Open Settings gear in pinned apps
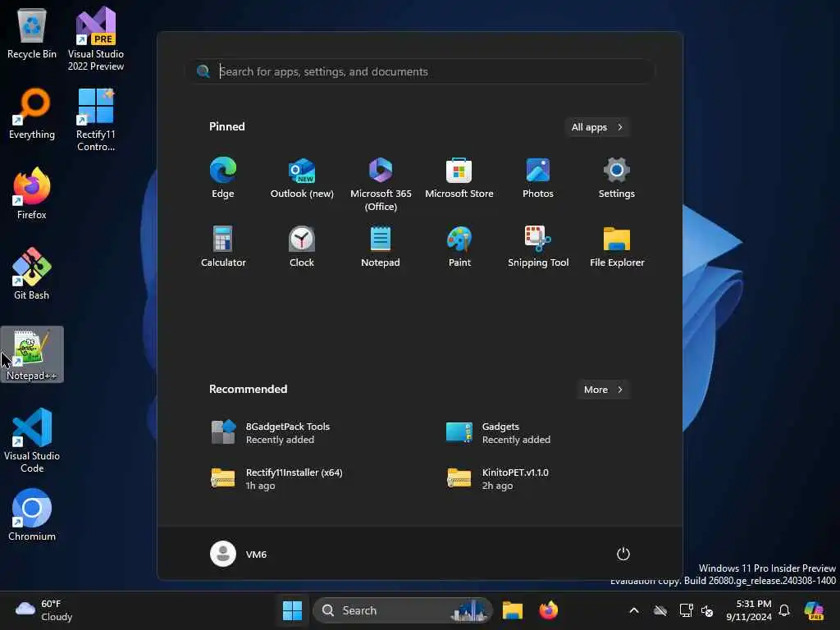Screen dimensions: 840x630 click(617, 178)
